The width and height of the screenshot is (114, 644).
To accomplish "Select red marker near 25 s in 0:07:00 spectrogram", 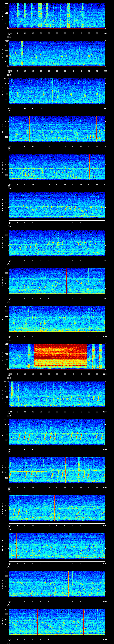I will coord(50,243).
